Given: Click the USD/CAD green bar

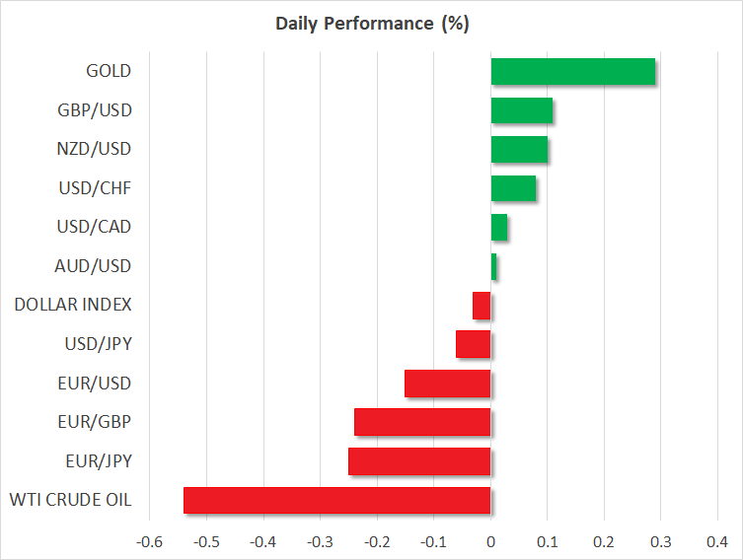Looking at the screenshot, I should (499, 228).
